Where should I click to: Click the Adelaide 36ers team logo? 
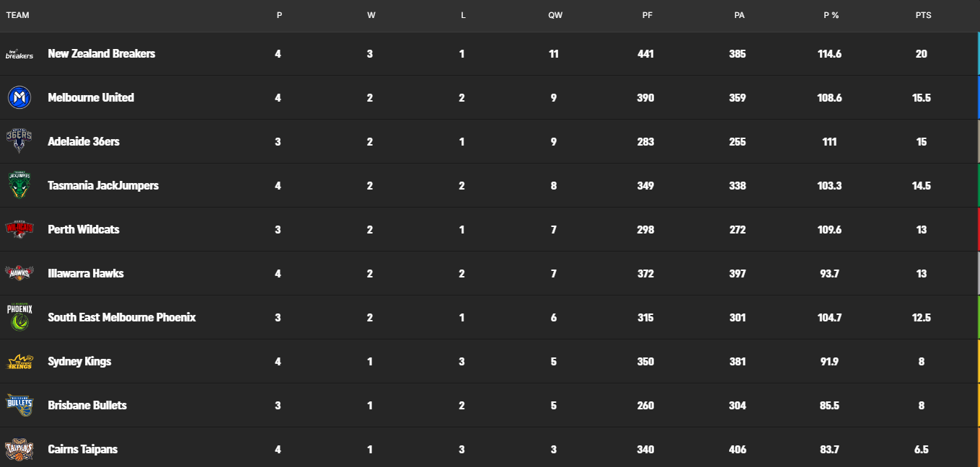click(x=19, y=141)
